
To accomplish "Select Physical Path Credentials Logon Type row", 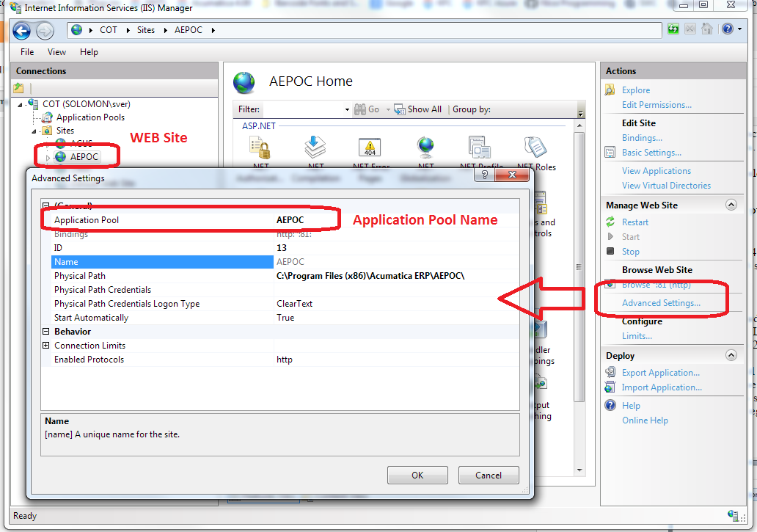I will pyautogui.click(x=285, y=304).
